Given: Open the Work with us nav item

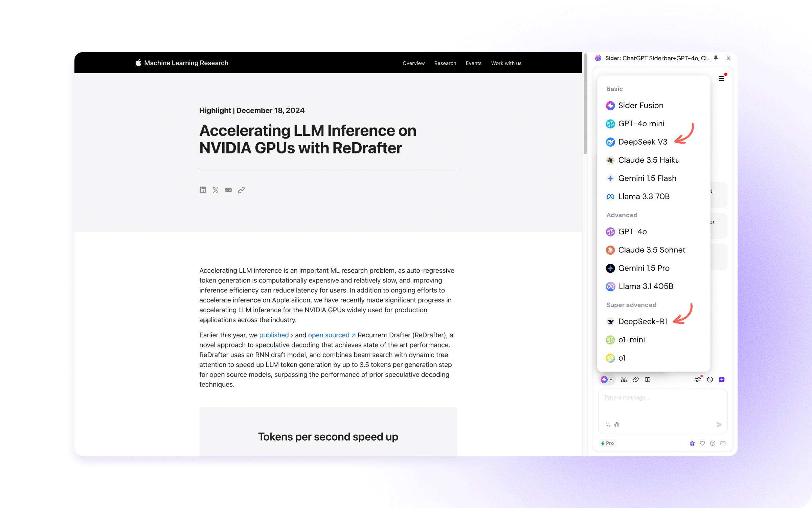Looking at the screenshot, I should tap(506, 63).
